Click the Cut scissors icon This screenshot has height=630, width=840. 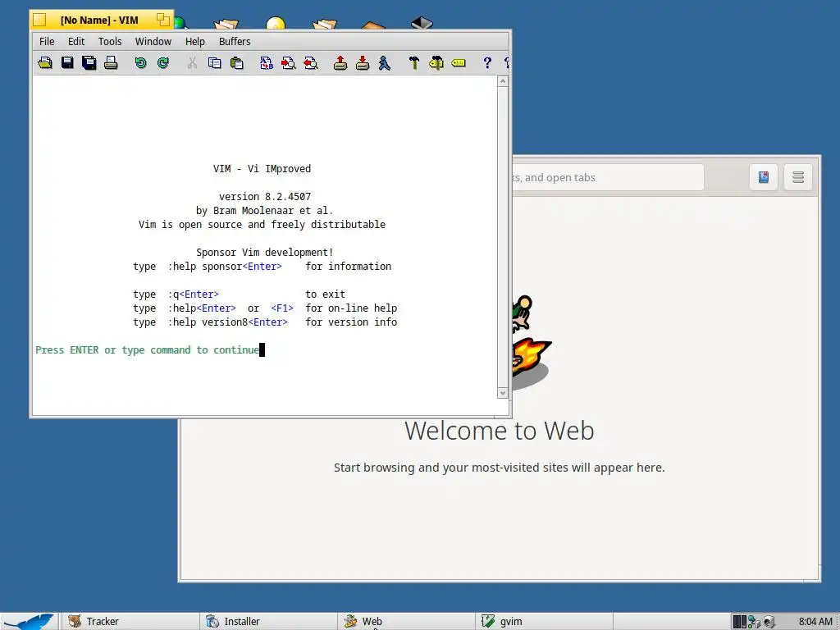pos(192,62)
